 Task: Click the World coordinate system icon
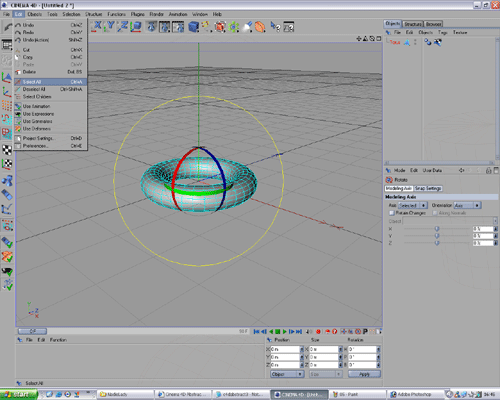click(x=136, y=26)
